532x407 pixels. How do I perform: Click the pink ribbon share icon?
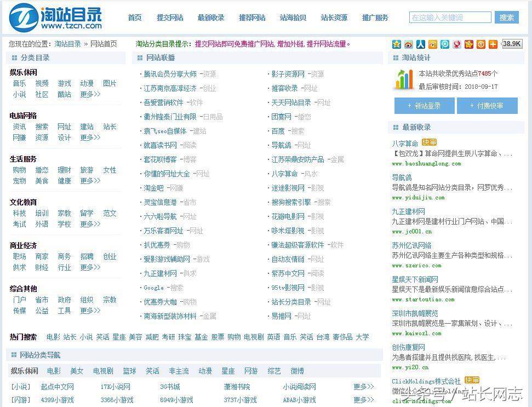tap(457, 44)
